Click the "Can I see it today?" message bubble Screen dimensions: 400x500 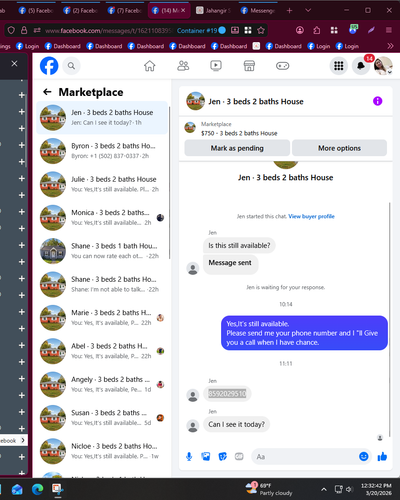click(x=236, y=424)
